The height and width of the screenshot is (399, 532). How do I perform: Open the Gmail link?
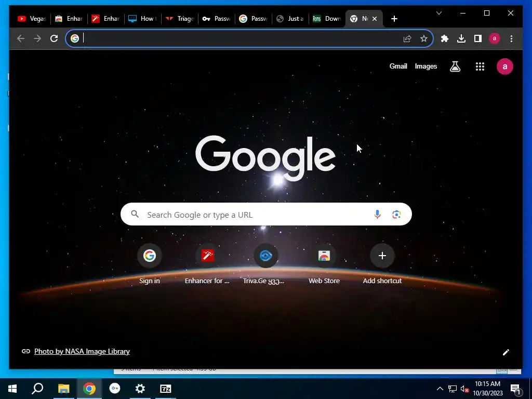(398, 66)
